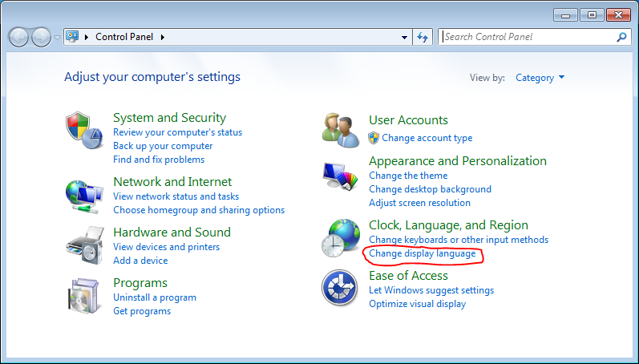Open System and Security shield icon
Screen dimensions: 639x364
(83, 131)
